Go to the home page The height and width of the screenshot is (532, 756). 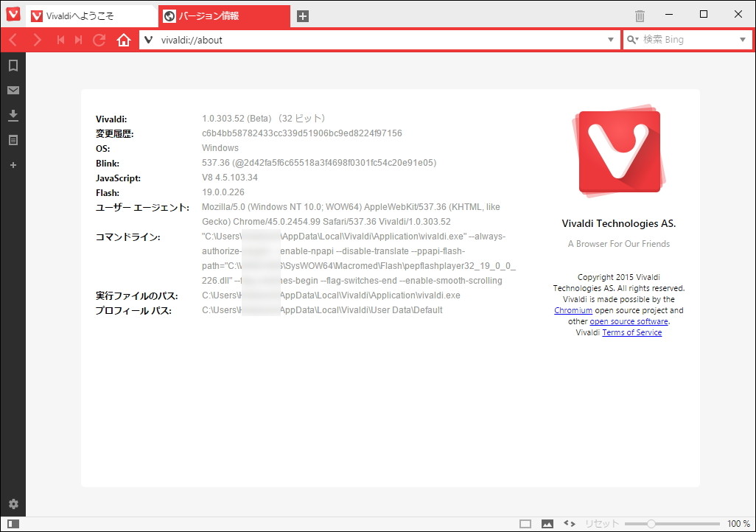[124, 40]
